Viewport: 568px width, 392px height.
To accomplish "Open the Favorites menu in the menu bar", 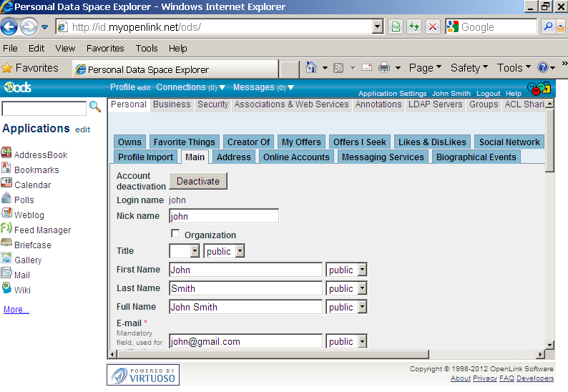I will tap(105, 49).
